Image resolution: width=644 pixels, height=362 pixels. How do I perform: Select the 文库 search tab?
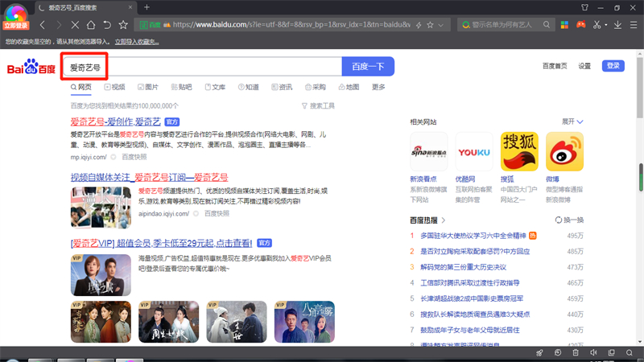(215, 87)
